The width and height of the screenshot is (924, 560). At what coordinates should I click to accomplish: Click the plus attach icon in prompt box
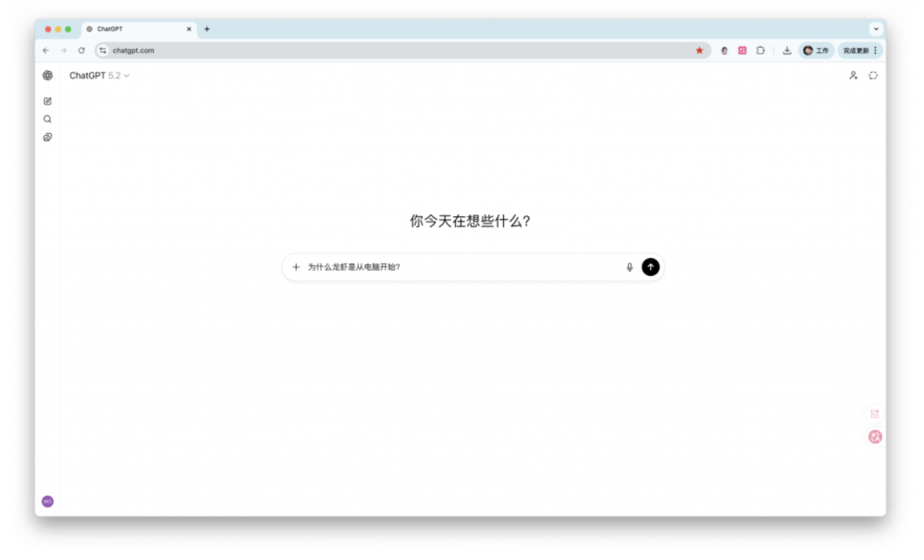[296, 268]
